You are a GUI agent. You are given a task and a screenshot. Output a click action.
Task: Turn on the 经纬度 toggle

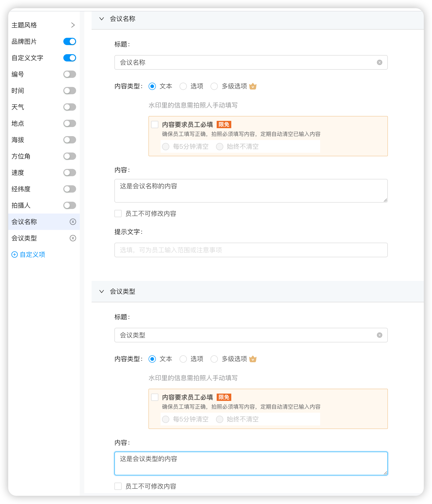coord(69,189)
